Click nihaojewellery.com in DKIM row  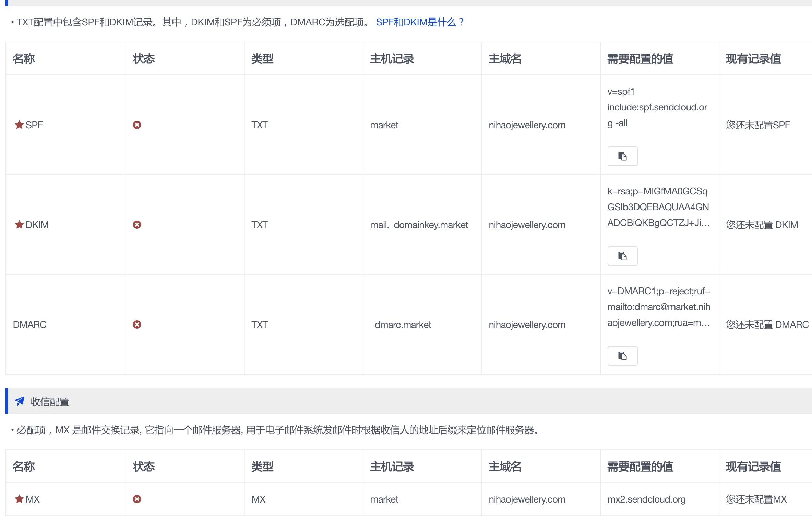(x=527, y=225)
